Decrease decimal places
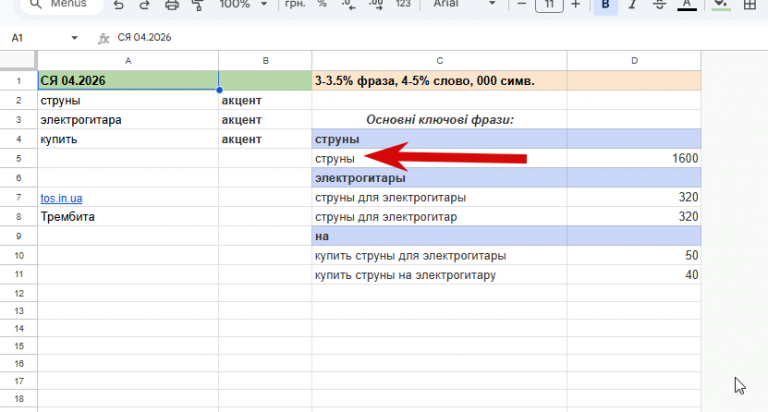The width and height of the screenshot is (768, 412). 349,4
